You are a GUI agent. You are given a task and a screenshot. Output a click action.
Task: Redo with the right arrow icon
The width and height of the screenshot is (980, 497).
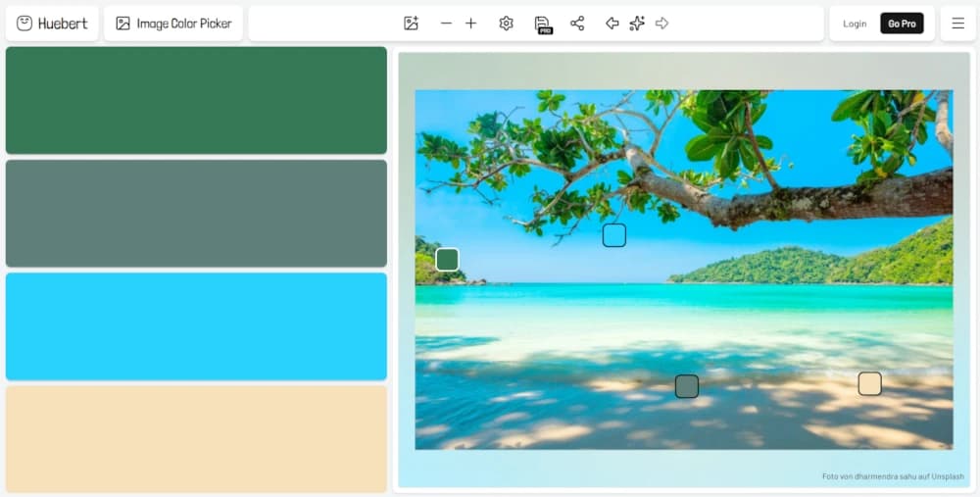point(661,24)
